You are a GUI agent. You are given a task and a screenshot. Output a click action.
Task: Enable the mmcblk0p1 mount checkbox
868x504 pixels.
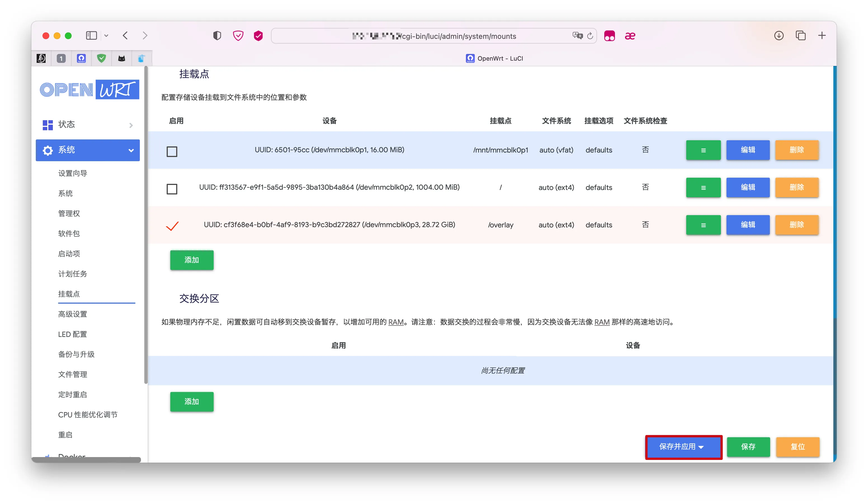[172, 151]
